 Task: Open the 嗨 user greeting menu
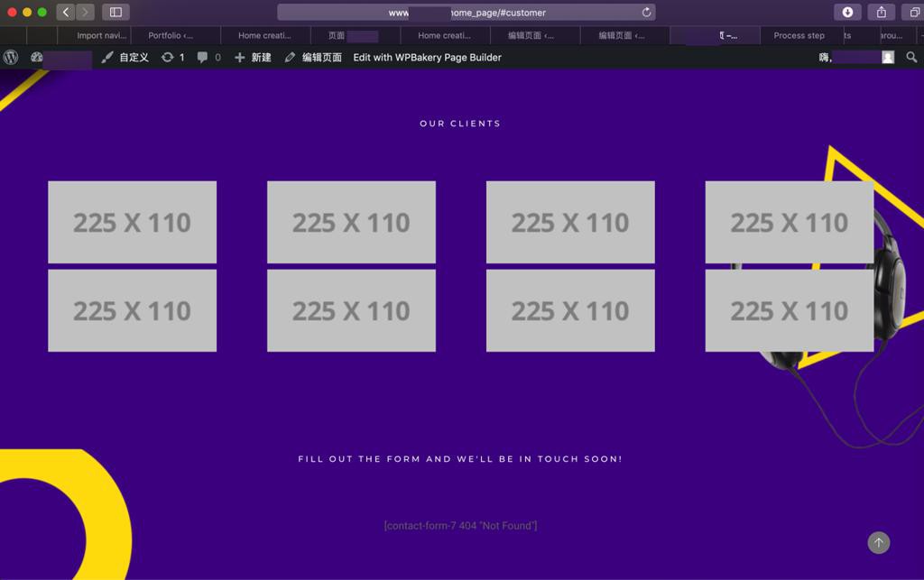[826, 57]
